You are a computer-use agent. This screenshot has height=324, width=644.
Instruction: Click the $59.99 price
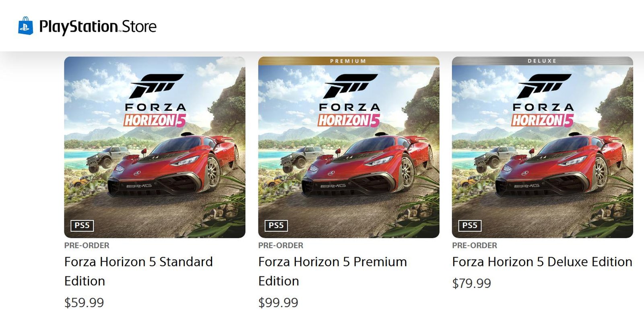84,303
